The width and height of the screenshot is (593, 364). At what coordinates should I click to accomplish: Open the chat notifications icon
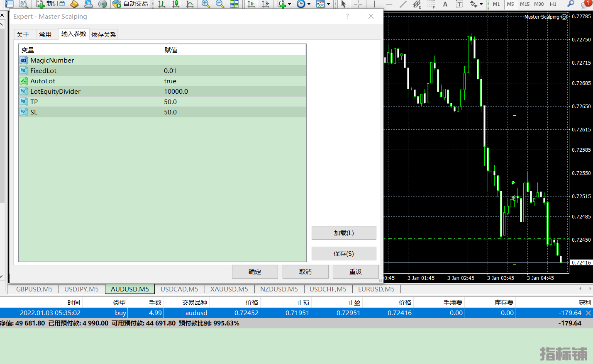(586, 4)
